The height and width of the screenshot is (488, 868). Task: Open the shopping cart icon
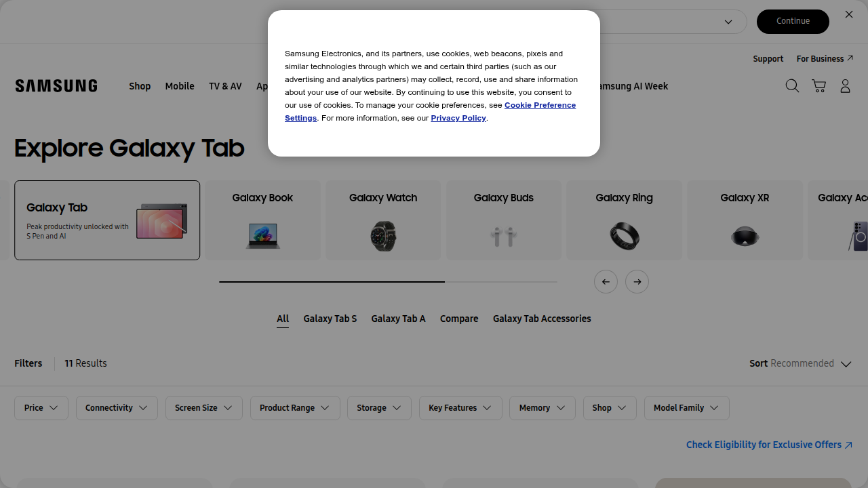tap(818, 86)
